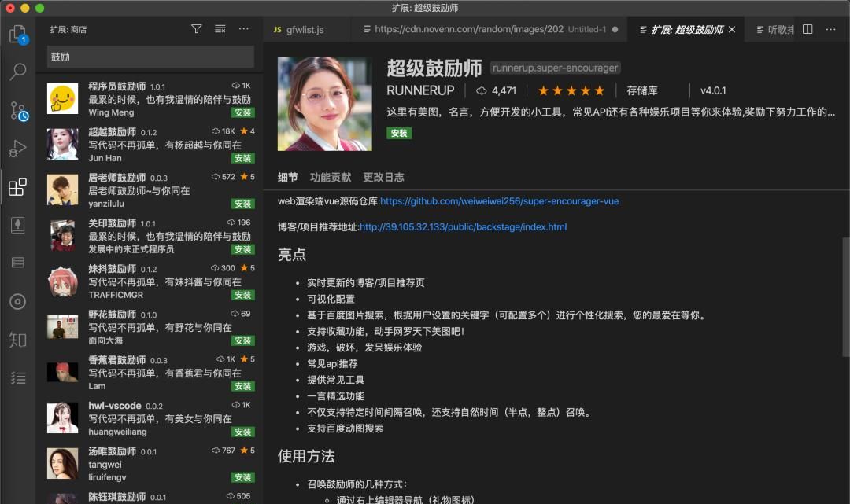Viewport: 850px width, 504px height.
Task: Open the Search view from the activity bar
Action: 17,71
